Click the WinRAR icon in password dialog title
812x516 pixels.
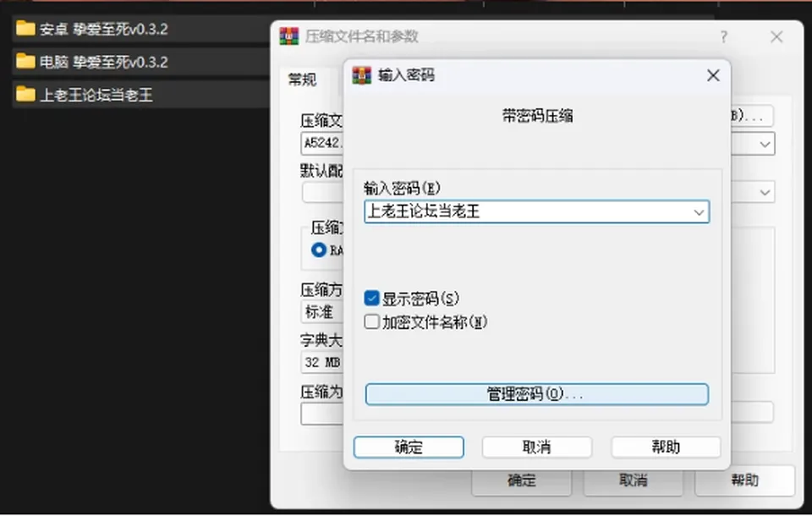point(361,75)
